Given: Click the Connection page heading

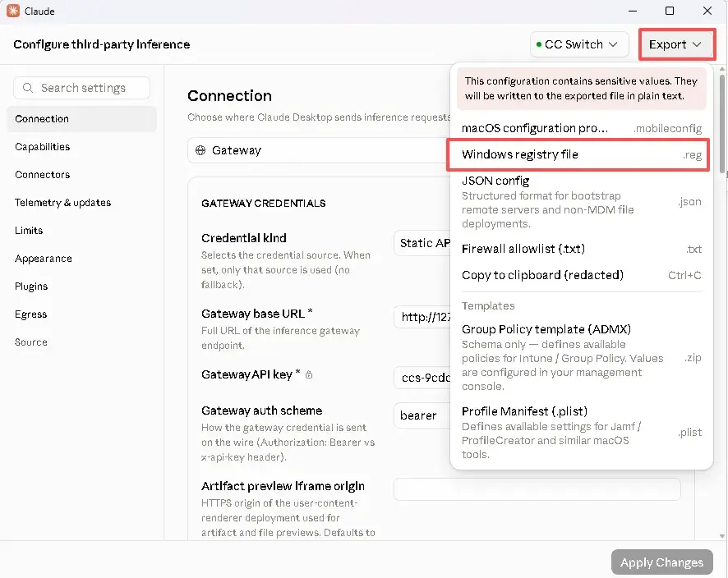Looking at the screenshot, I should tap(229, 96).
